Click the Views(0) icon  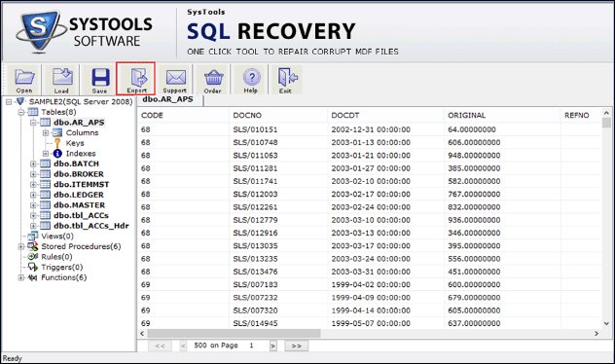33,236
